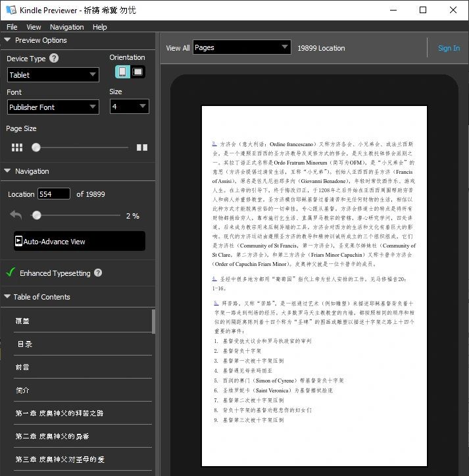Collapse the Navigation section
The image size is (469, 476).
(x=7, y=171)
